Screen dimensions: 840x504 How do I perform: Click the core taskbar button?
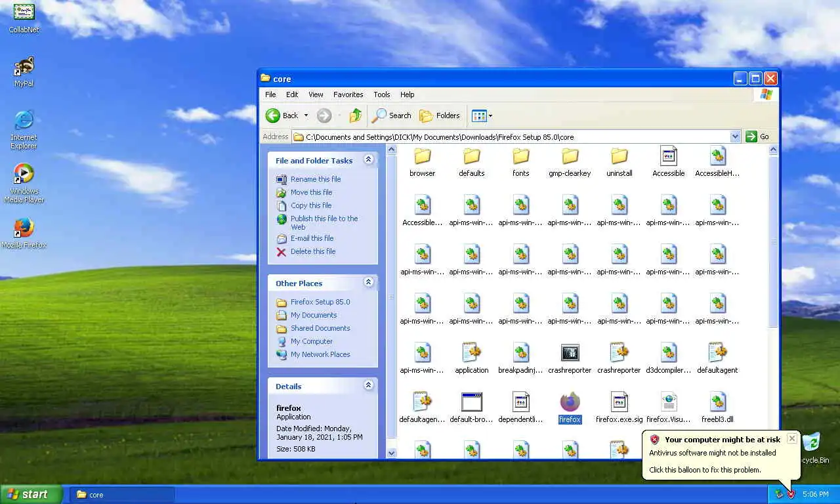(x=123, y=495)
